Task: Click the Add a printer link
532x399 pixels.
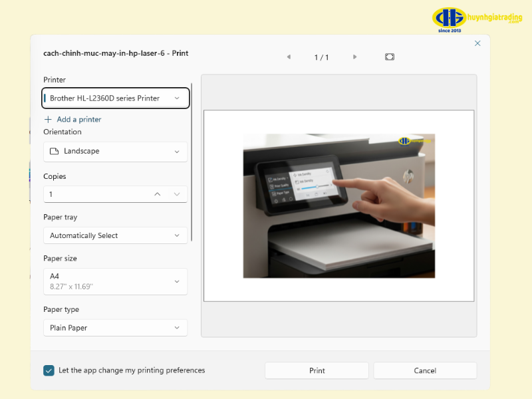Action: pyautogui.click(x=78, y=120)
